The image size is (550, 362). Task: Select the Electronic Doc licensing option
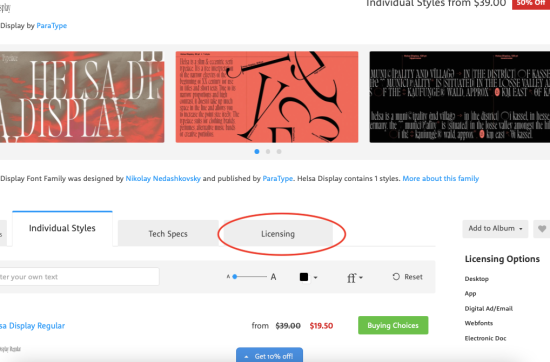pyautogui.click(x=485, y=338)
